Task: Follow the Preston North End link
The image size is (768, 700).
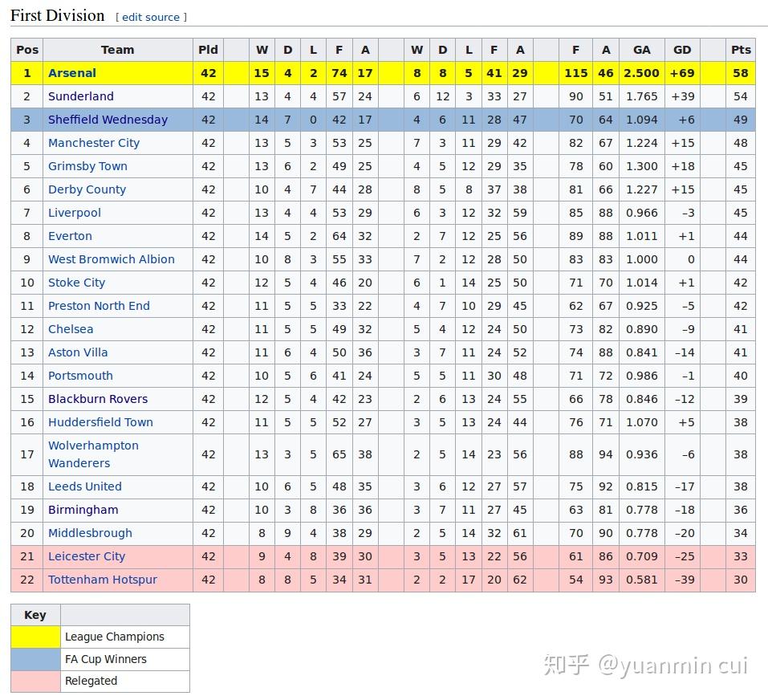Action: pos(99,306)
